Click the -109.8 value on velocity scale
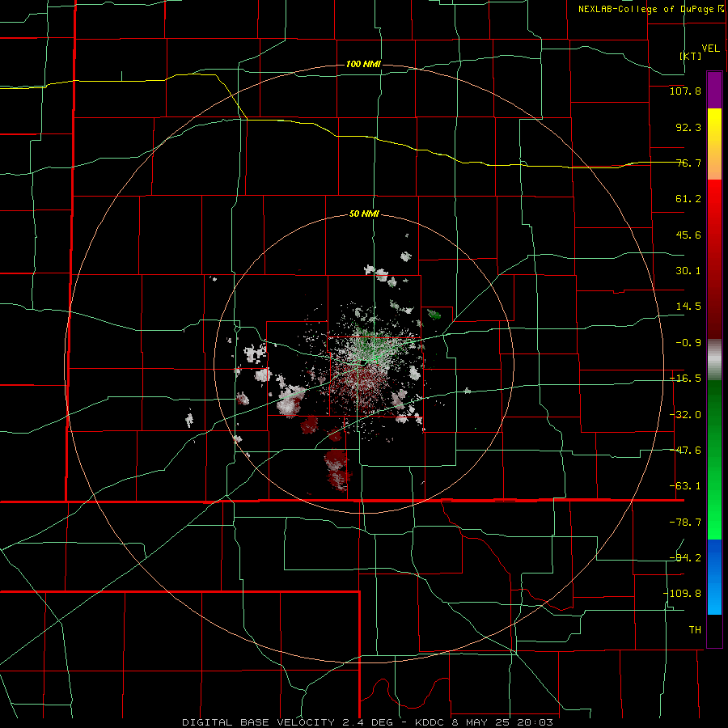This screenshot has width=728, height=728. click(683, 594)
